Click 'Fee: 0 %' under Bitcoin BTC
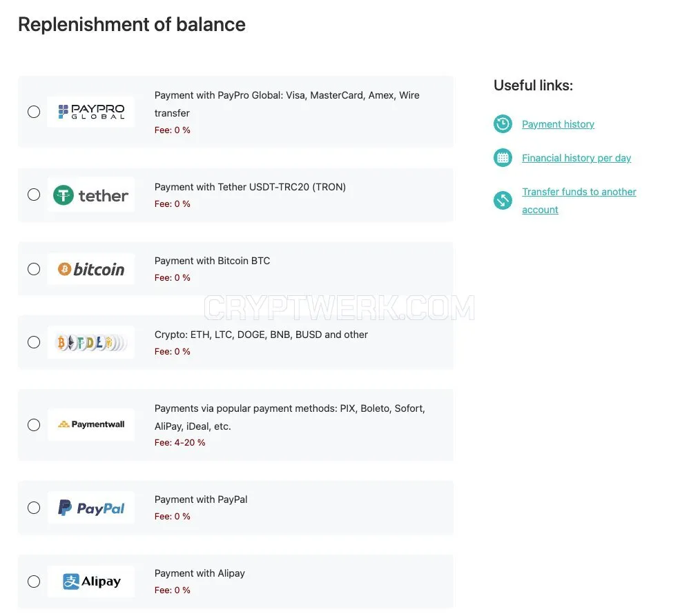This screenshot has height=616, width=680. pos(172,278)
